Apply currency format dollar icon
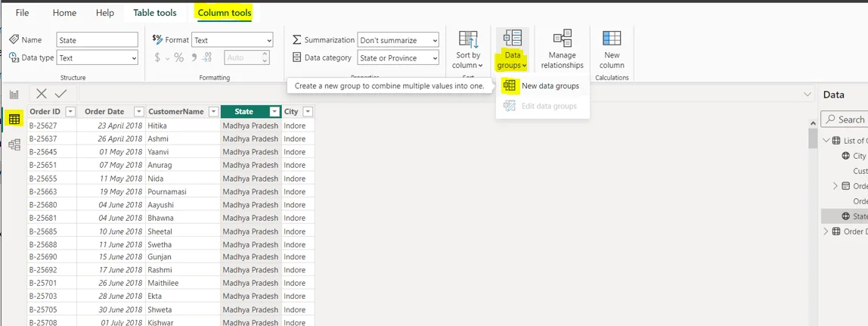Screen dimensions: 868x326 (x=157, y=57)
